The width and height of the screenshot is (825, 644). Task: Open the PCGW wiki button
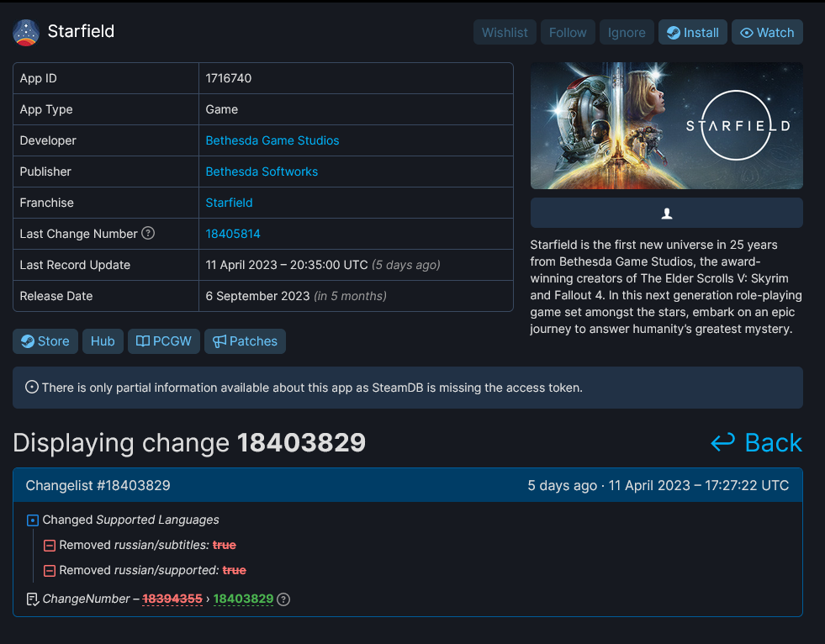164,341
